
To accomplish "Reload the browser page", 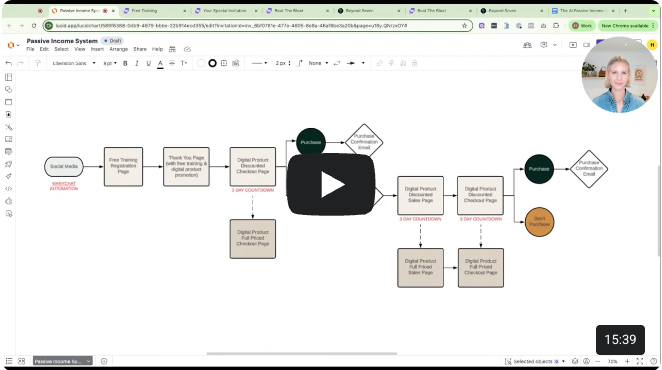I will pos(34,26).
